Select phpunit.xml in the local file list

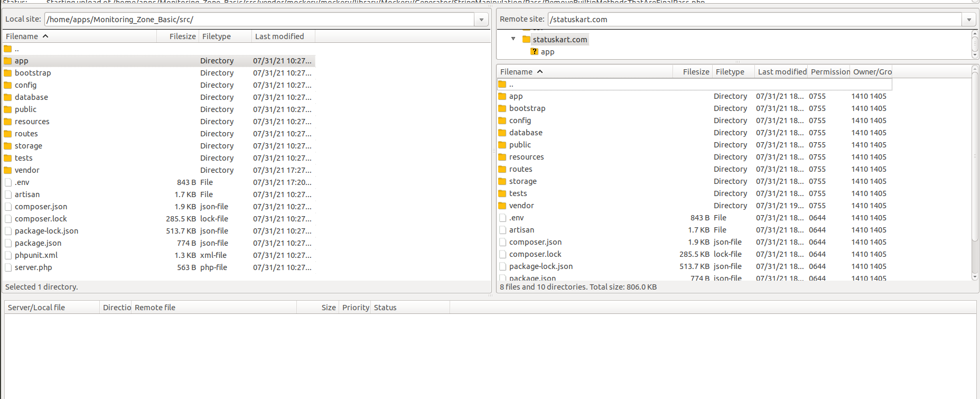pyautogui.click(x=36, y=255)
